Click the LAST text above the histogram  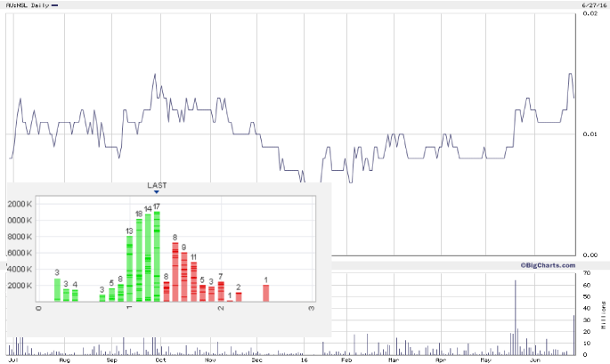coord(157,185)
